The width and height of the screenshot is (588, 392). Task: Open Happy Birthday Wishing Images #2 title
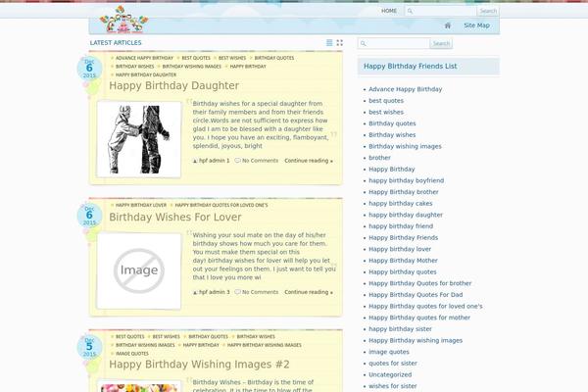pyautogui.click(x=199, y=365)
